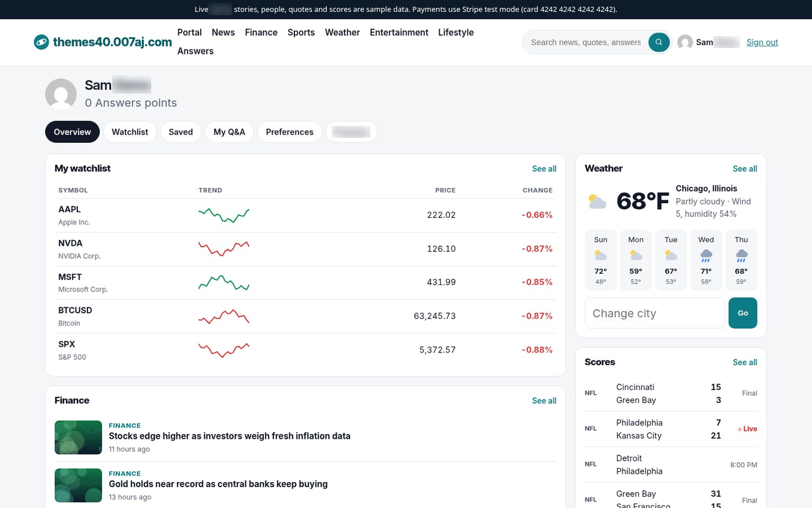Click Sign out link

point(762,42)
